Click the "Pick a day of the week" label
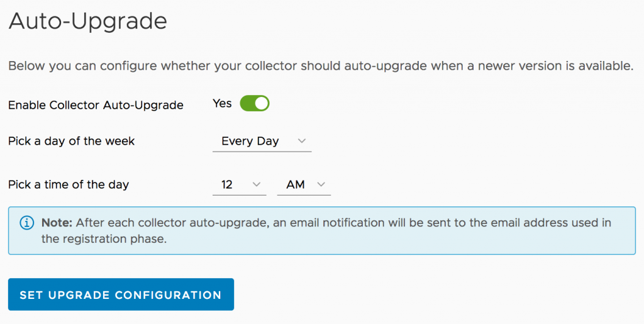This screenshot has height=324, width=644. (71, 141)
